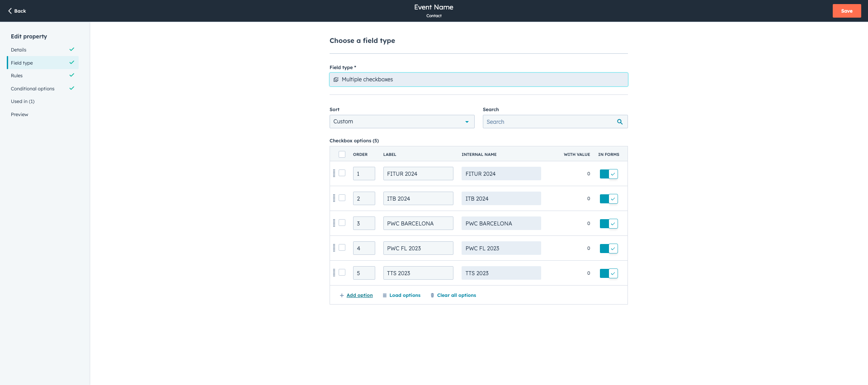
Task: Click the order field showing 4
Action: (364, 248)
